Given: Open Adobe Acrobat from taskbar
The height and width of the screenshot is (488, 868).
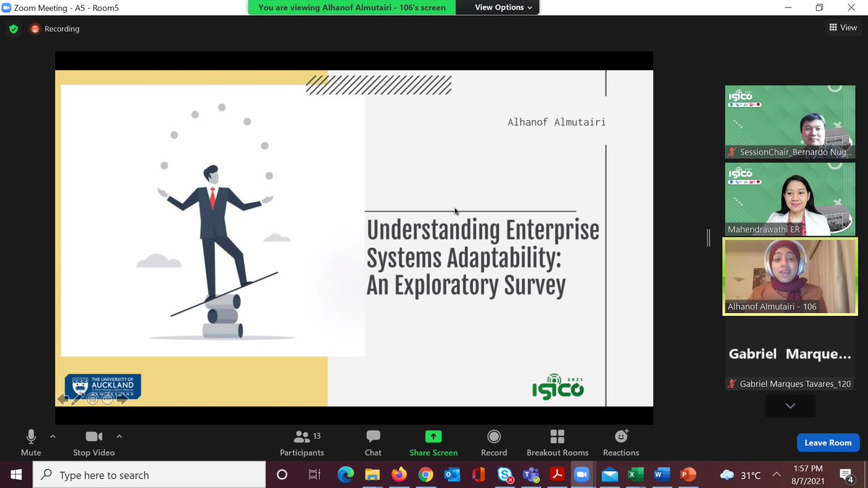Looking at the screenshot, I should [557, 475].
